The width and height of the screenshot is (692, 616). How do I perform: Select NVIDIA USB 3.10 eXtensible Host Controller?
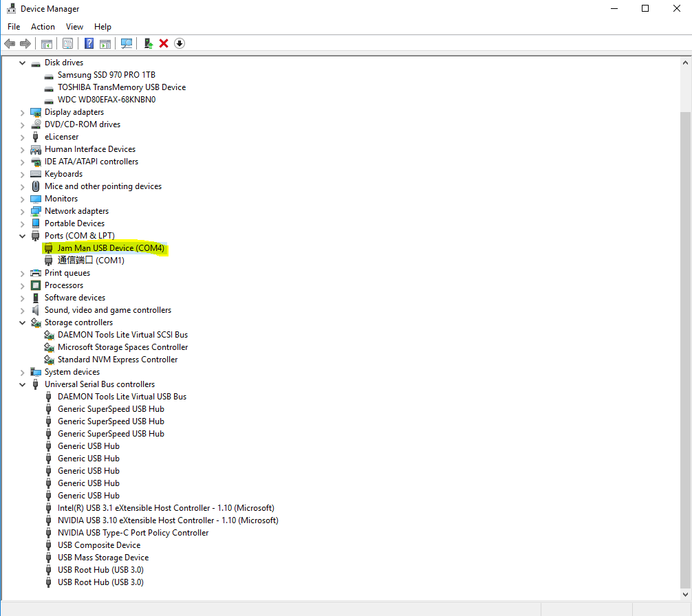click(x=168, y=520)
